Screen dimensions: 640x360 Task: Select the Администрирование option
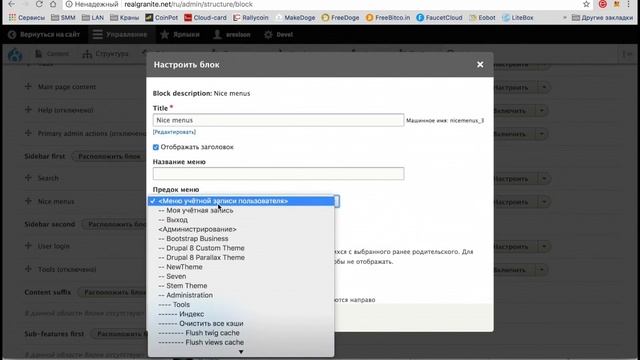241,229
